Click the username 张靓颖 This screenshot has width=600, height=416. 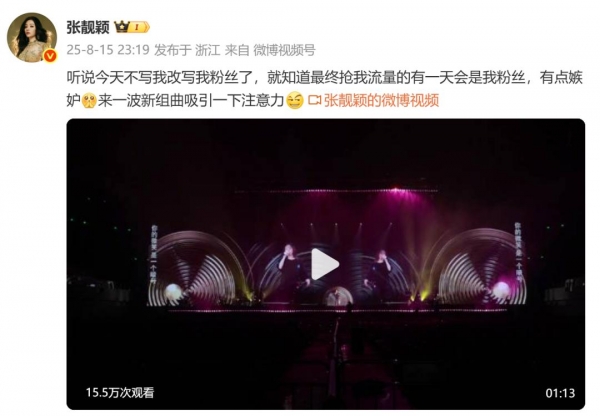pos(88,27)
